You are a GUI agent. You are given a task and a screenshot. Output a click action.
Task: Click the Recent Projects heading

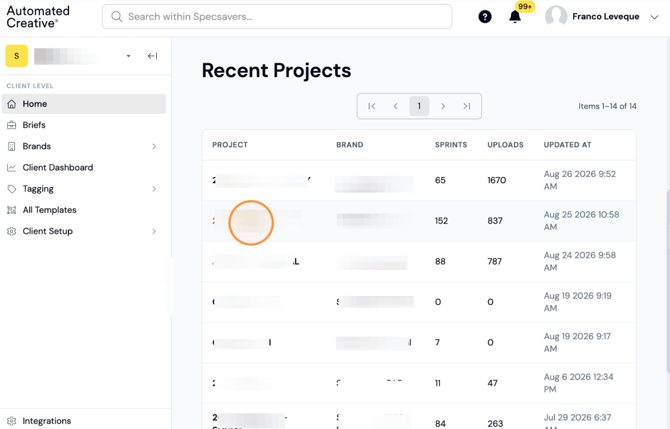click(x=276, y=71)
